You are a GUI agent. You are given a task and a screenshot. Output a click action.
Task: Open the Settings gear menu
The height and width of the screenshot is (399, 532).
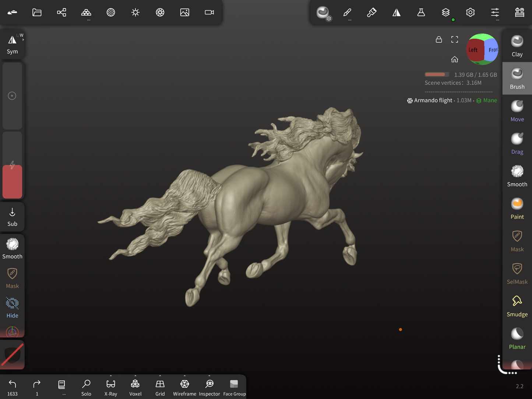(x=470, y=13)
